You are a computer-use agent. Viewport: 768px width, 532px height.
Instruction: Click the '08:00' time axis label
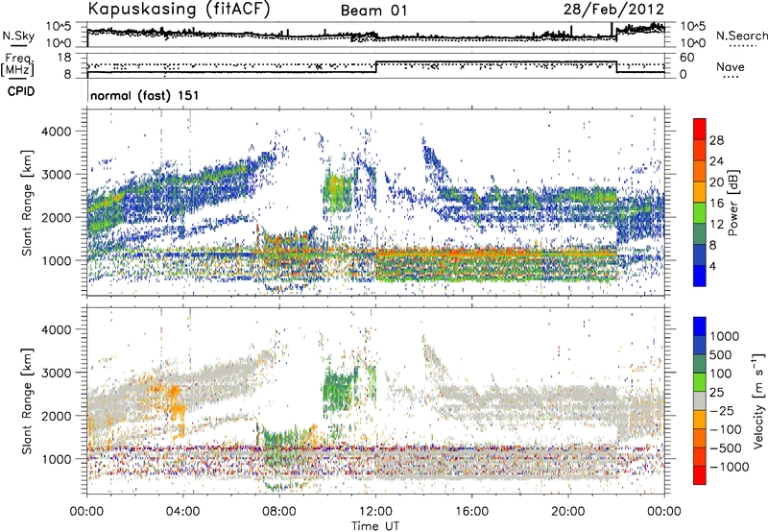click(x=279, y=511)
